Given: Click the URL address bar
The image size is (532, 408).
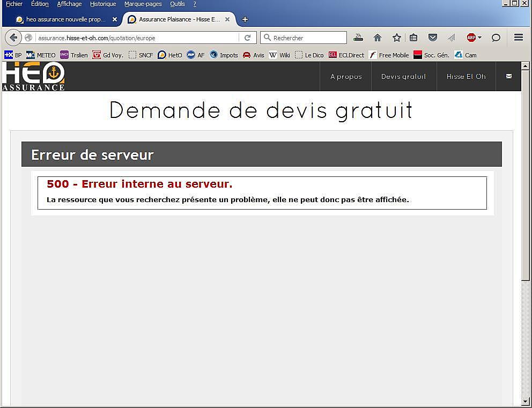Looking at the screenshot, I should tap(137, 38).
